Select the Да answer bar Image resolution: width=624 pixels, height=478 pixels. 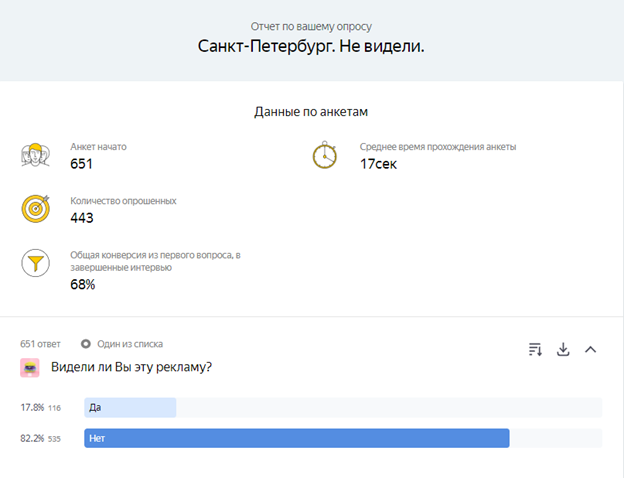pos(130,407)
